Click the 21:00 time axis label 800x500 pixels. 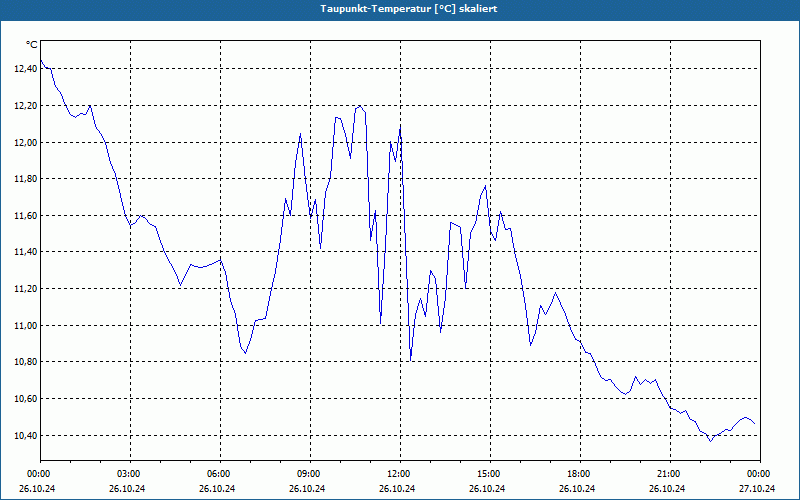click(670, 474)
